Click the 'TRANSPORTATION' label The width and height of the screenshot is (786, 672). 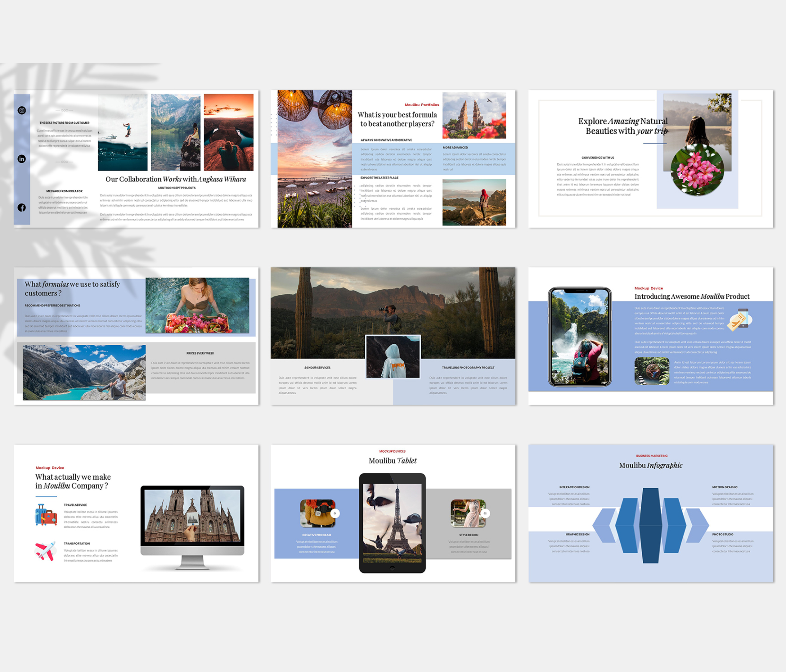[x=77, y=544]
